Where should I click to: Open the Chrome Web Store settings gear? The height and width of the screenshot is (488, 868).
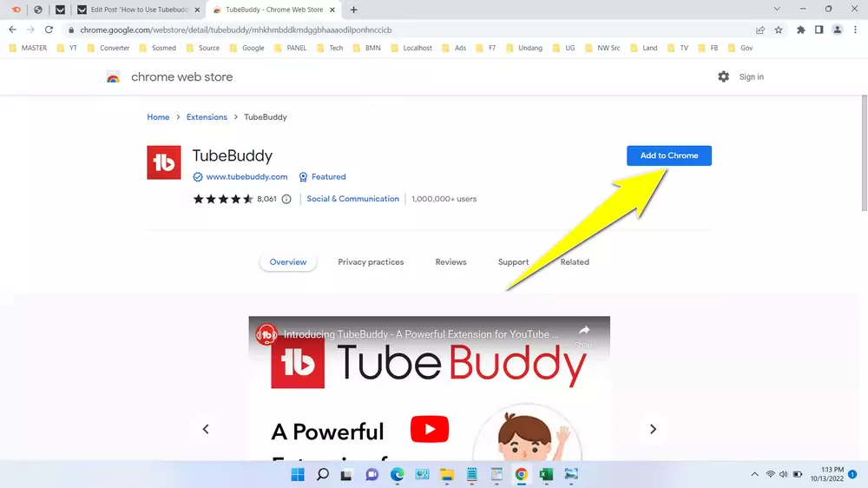(723, 77)
